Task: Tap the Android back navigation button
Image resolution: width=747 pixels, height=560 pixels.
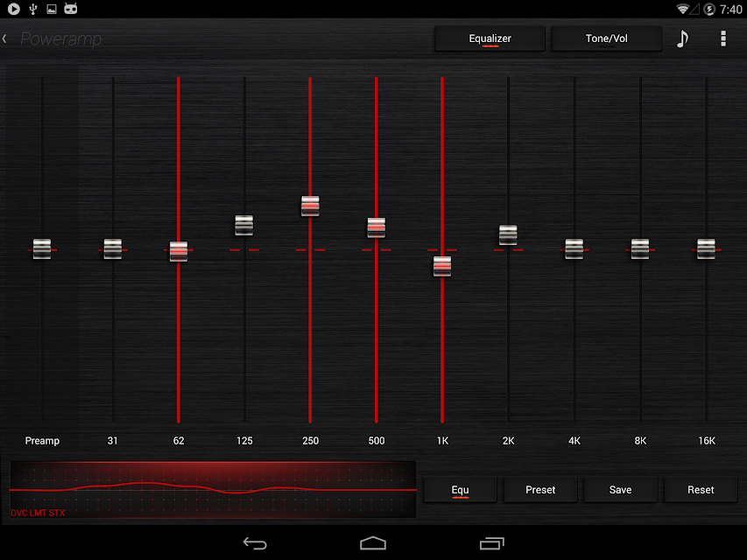Action: click(x=255, y=543)
